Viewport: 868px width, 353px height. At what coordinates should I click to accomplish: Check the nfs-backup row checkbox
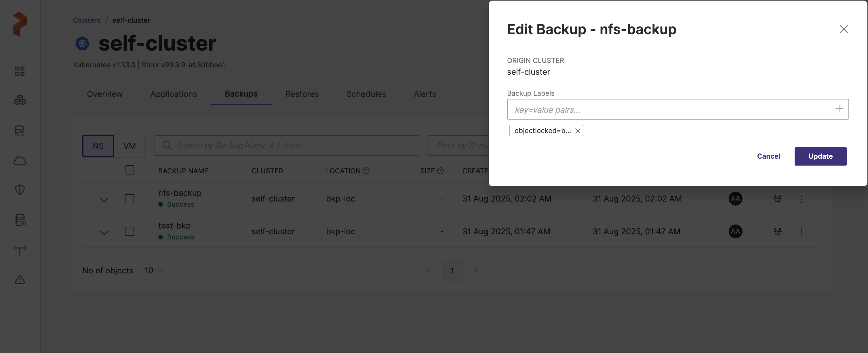130,199
